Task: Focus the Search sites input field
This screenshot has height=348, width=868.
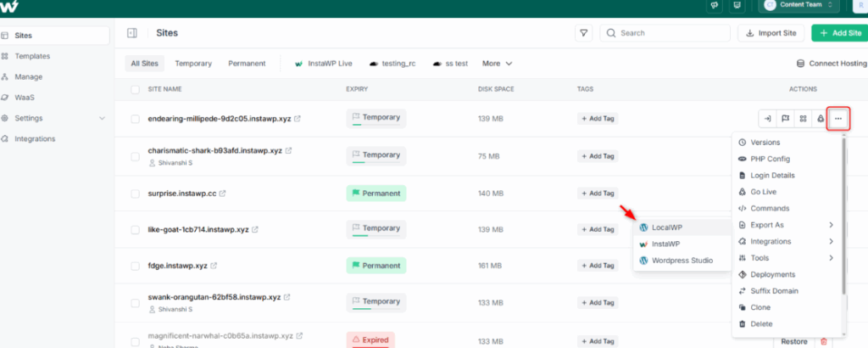Action: click(x=665, y=33)
